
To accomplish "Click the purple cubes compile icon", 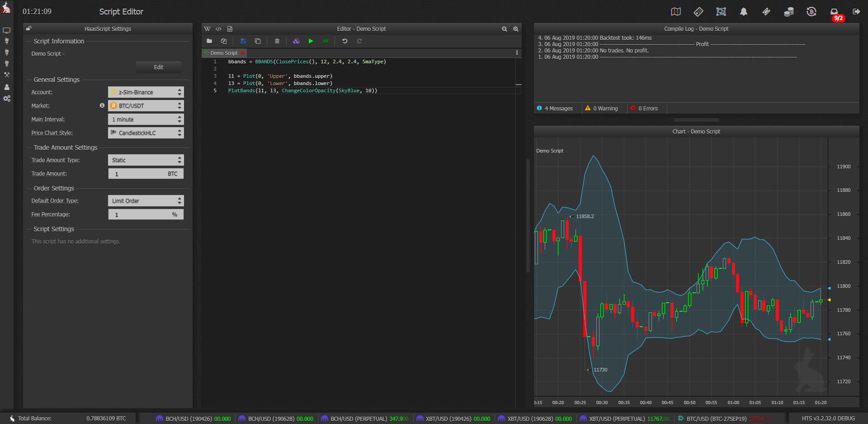I will [x=296, y=41].
